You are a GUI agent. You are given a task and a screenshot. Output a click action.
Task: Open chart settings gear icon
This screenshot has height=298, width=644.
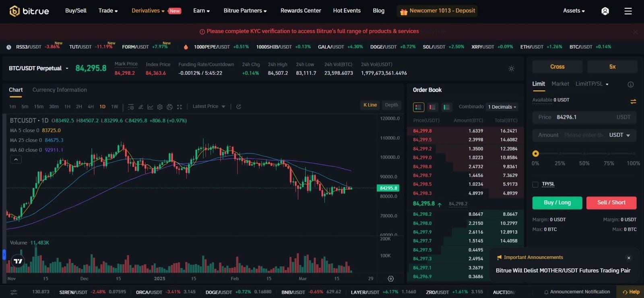pyautogui.click(x=160, y=107)
